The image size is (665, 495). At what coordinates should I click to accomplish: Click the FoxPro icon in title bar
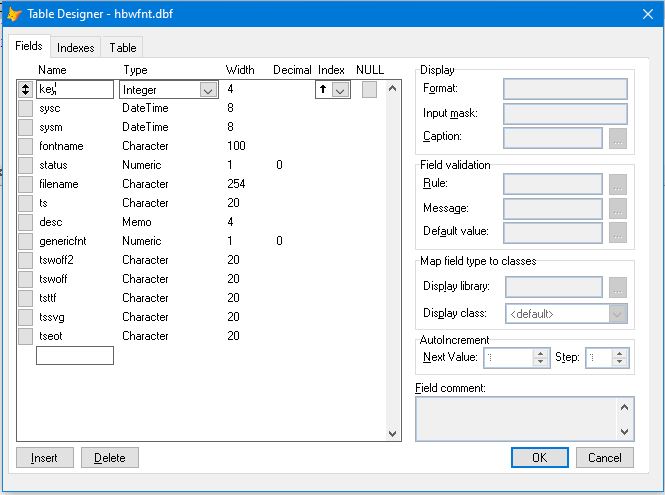coord(15,14)
